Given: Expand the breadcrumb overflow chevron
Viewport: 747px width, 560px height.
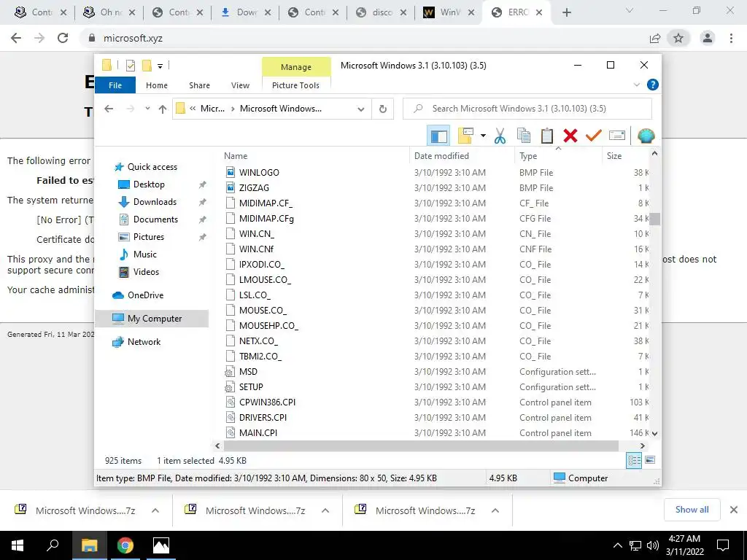Looking at the screenshot, I should point(193,109).
